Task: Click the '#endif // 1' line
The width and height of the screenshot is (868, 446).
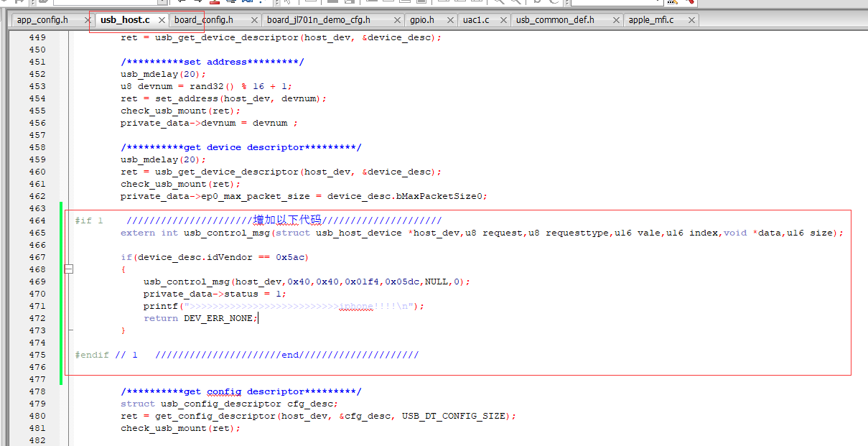Action: point(247,355)
